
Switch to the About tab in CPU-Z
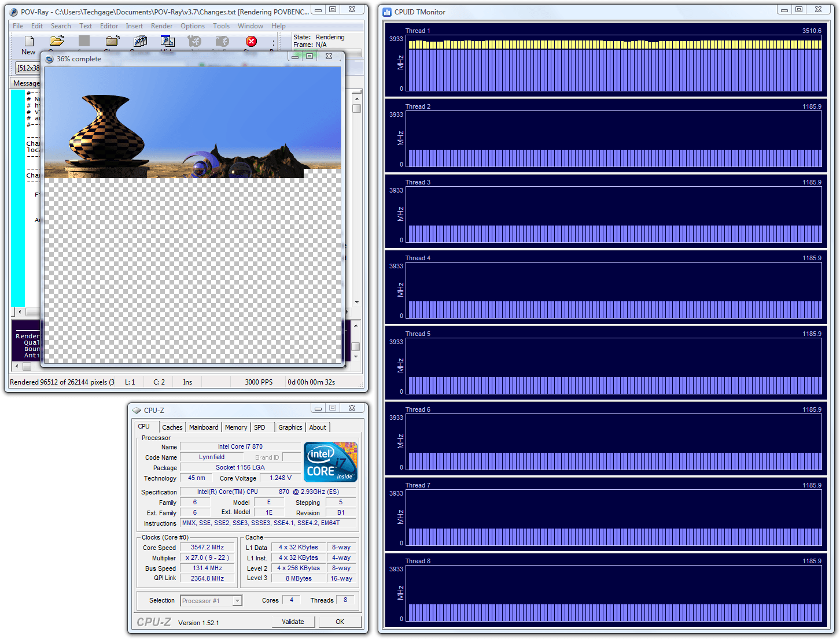click(x=318, y=427)
